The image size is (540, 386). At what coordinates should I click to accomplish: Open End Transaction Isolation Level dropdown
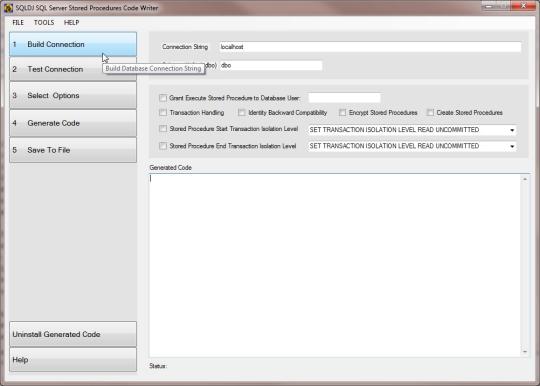tap(512, 146)
